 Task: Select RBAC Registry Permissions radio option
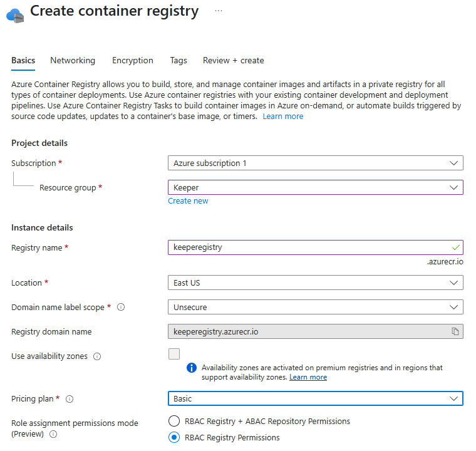click(174, 437)
